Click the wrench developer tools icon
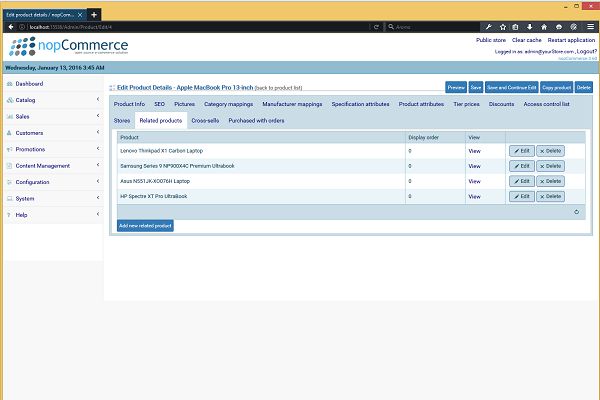The width and height of the screenshot is (600, 400). [488, 27]
